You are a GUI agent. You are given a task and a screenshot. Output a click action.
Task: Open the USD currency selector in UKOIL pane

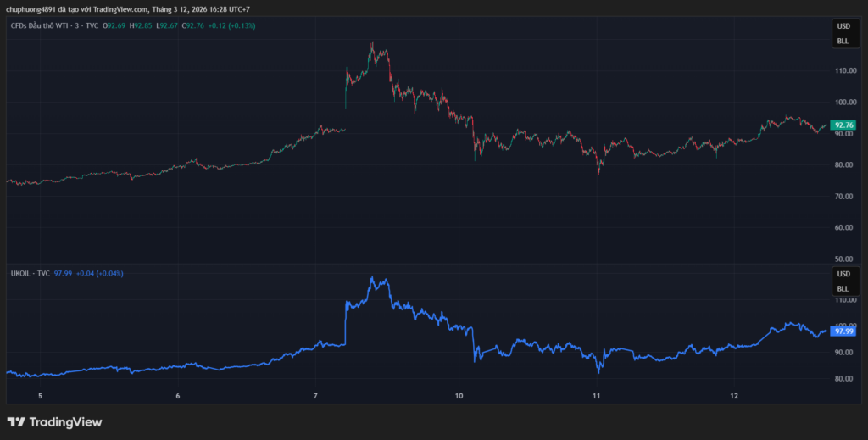click(x=843, y=275)
